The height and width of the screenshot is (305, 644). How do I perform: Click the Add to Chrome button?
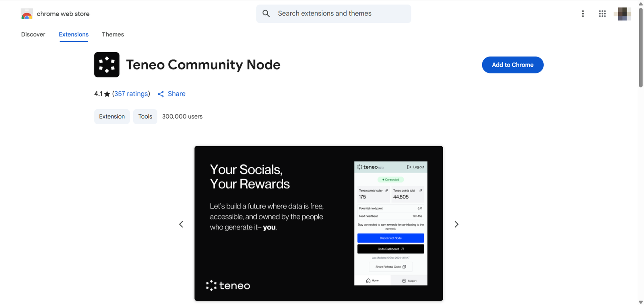point(512,65)
